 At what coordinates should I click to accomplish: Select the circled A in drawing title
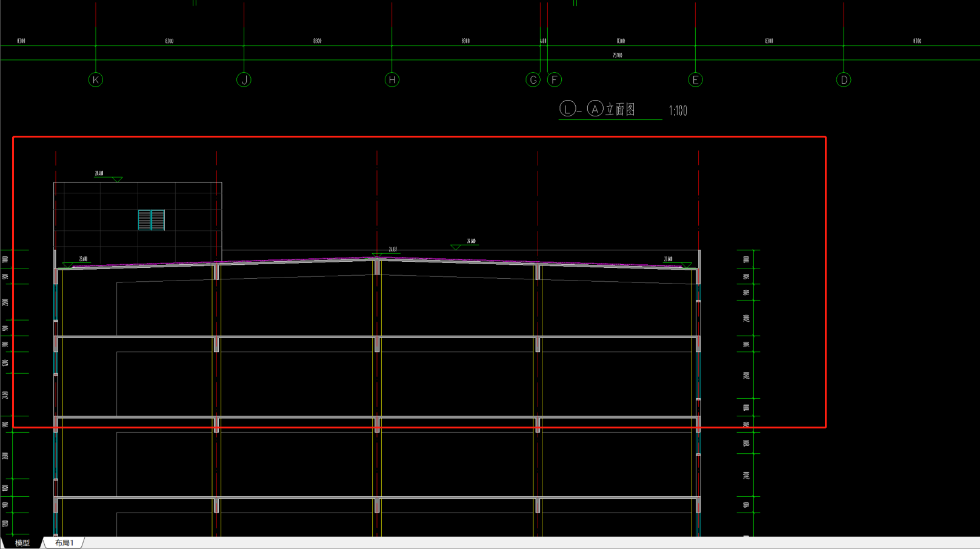(595, 109)
